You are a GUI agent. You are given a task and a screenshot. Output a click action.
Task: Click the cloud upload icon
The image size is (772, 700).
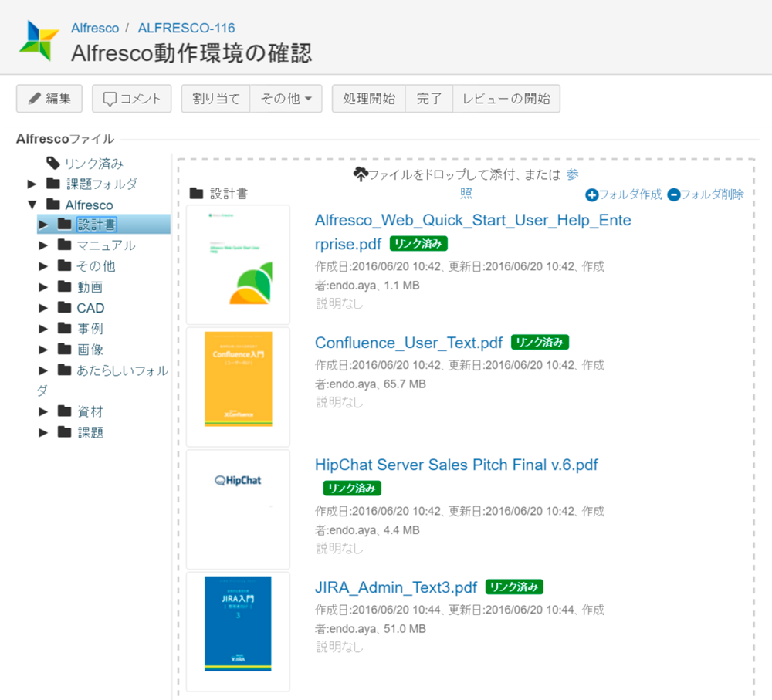[x=361, y=174]
